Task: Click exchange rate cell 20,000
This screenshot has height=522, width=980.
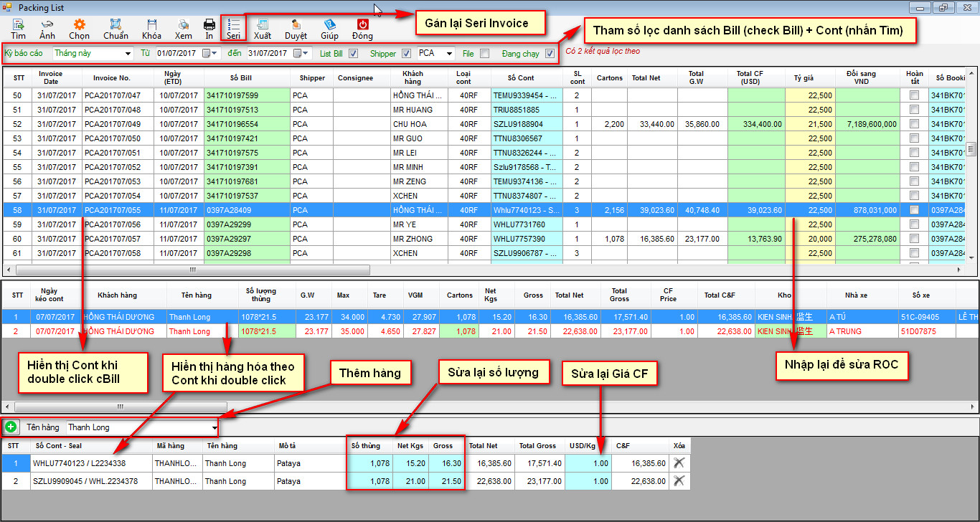Action: 810,239
